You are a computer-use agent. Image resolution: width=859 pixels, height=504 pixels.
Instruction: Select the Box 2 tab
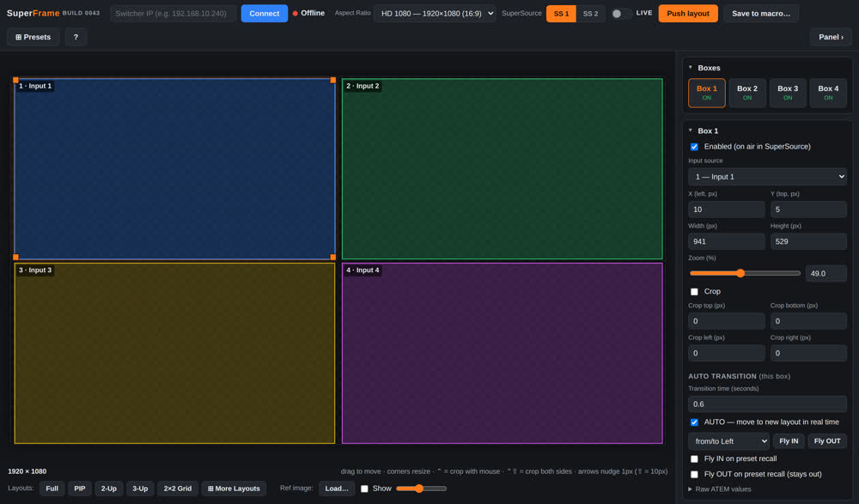point(747,93)
